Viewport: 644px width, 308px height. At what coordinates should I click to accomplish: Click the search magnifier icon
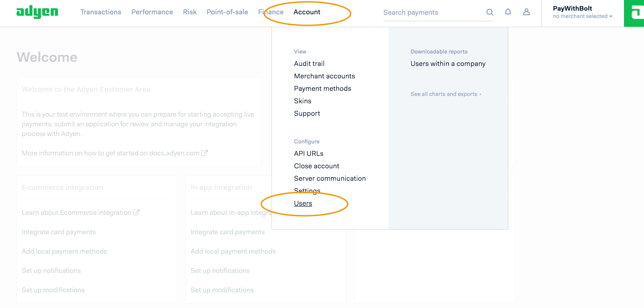489,12
